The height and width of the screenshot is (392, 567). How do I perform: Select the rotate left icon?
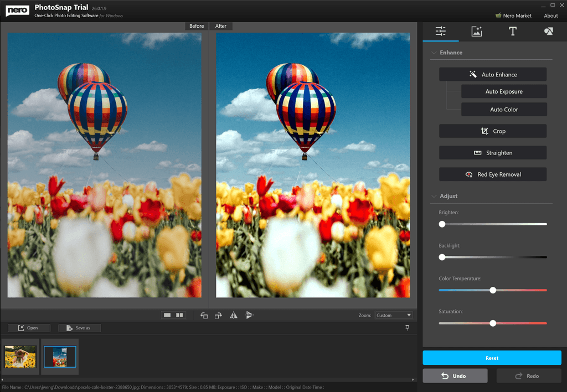click(x=204, y=315)
